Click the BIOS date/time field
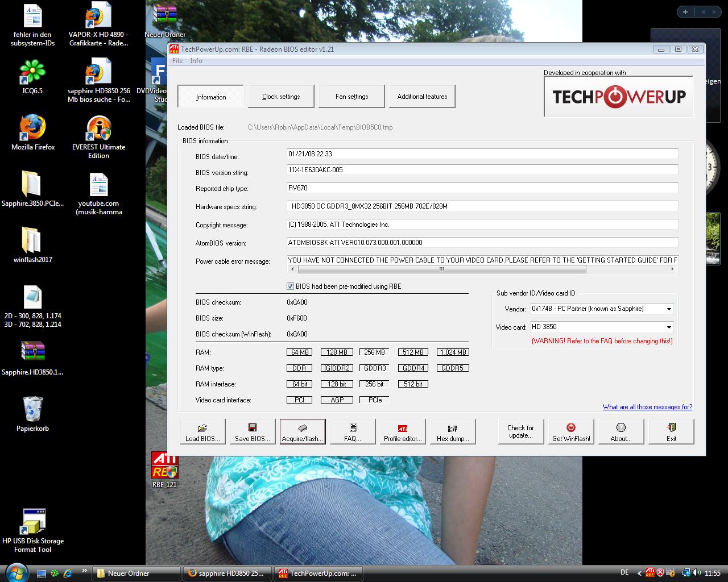The width and height of the screenshot is (728, 582). tap(482, 154)
